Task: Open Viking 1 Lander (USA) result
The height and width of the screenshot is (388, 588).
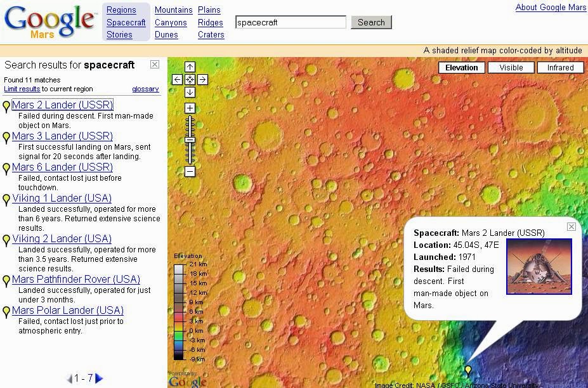Action: tap(62, 198)
